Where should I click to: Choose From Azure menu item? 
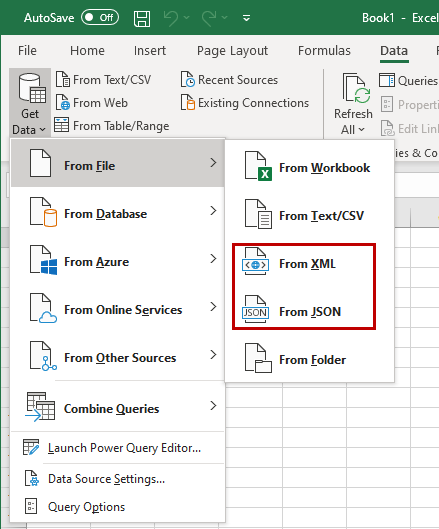coord(117,259)
